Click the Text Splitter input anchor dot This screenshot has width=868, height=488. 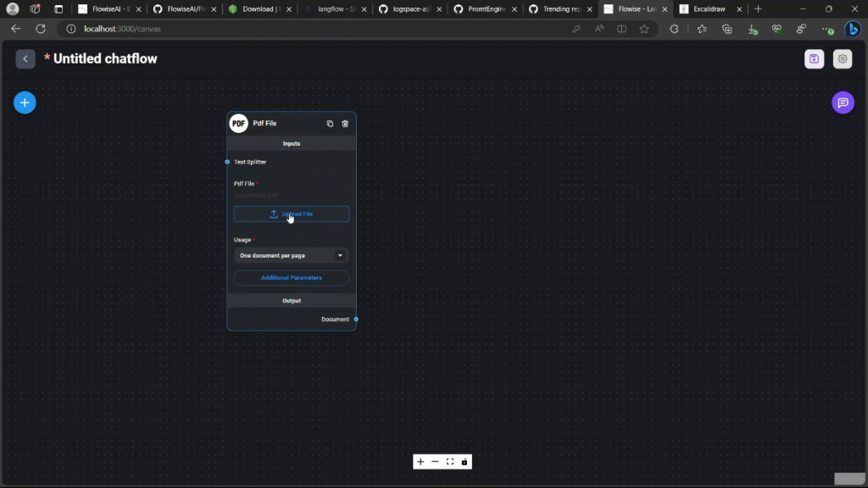(x=227, y=162)
